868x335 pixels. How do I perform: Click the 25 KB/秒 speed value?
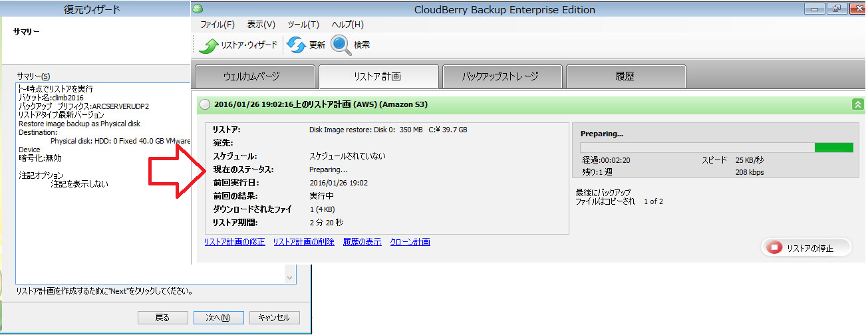750,160
